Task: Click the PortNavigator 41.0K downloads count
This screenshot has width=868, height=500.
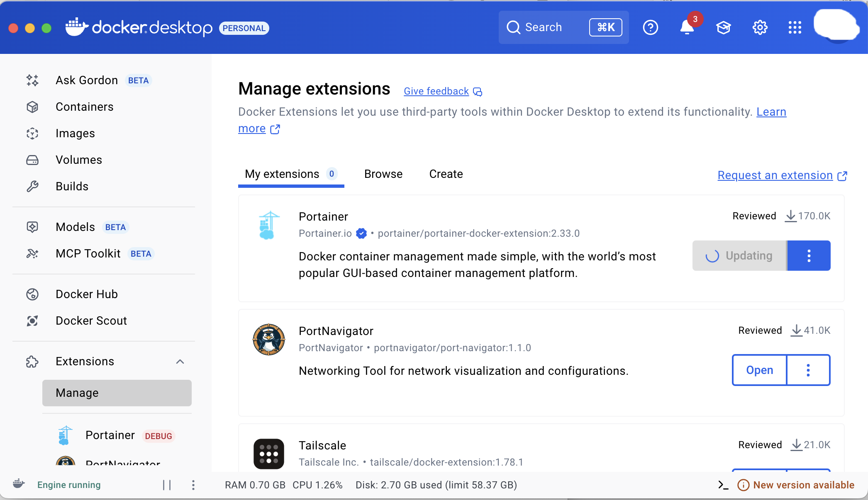Action: (811, 330)
